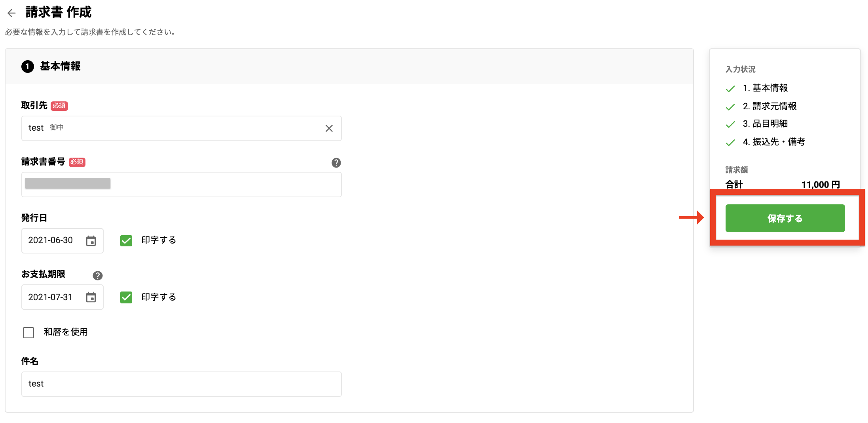Viewport: 868px width, 423px height.
Task: Clear the 取引先 field with X icon
Action: coord(329,128)
